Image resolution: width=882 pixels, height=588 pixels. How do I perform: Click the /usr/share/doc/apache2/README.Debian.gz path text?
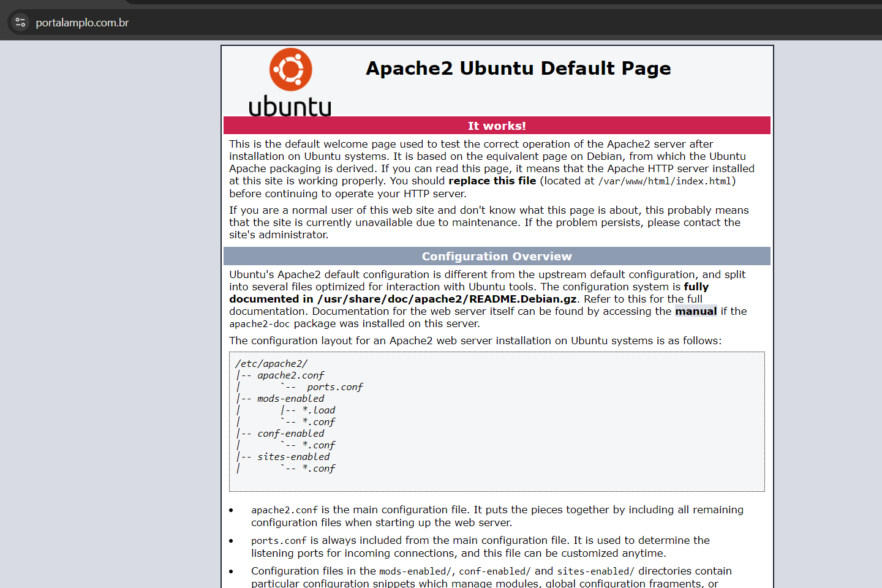point(447,299)
